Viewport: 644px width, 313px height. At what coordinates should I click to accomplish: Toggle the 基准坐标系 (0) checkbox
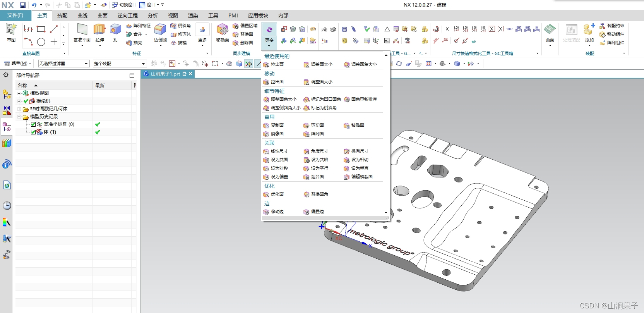tap(33, 124)
